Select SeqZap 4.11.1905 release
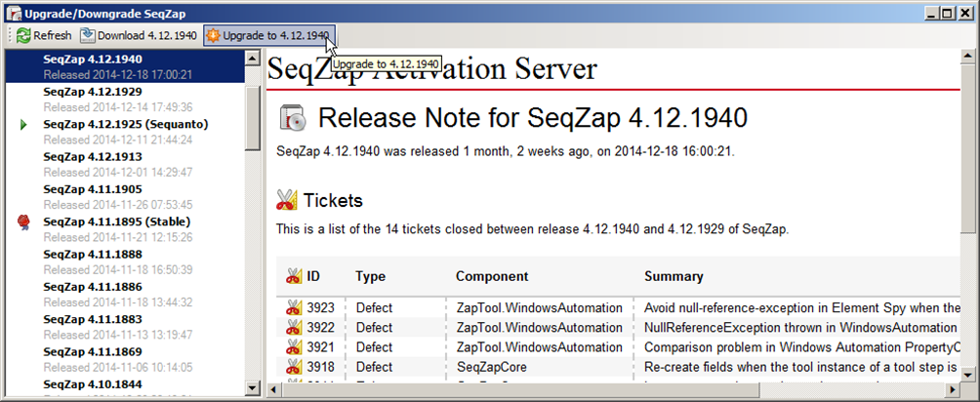The height and width of the screenshot is (402, 980). point(125,196)
